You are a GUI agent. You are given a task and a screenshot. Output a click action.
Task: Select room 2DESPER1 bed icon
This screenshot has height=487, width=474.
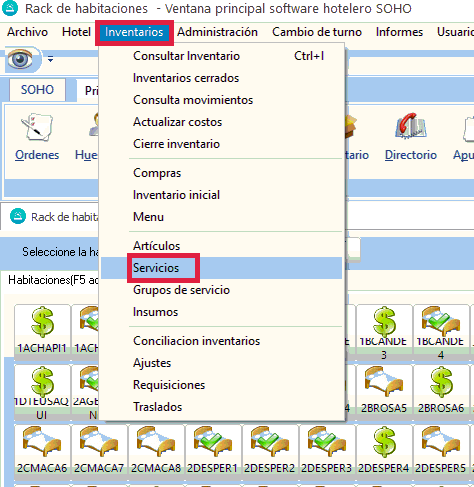pyautogui.click(x=213, y=442)
